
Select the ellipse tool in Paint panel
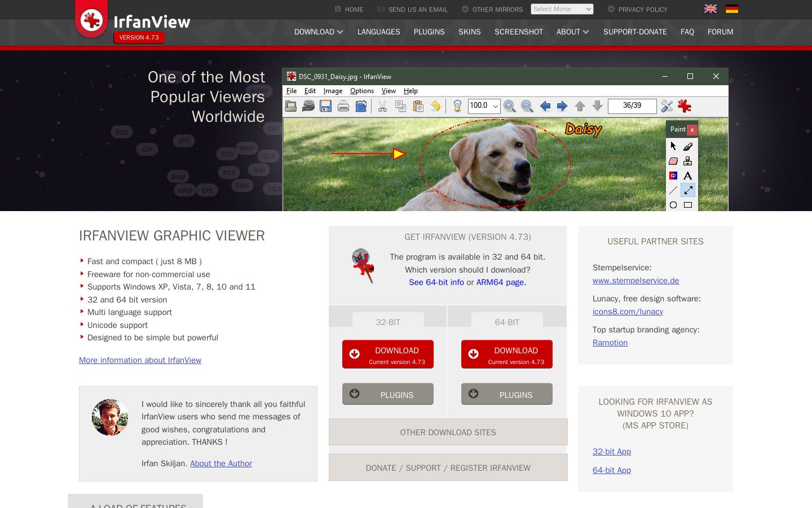click(673, 205)
